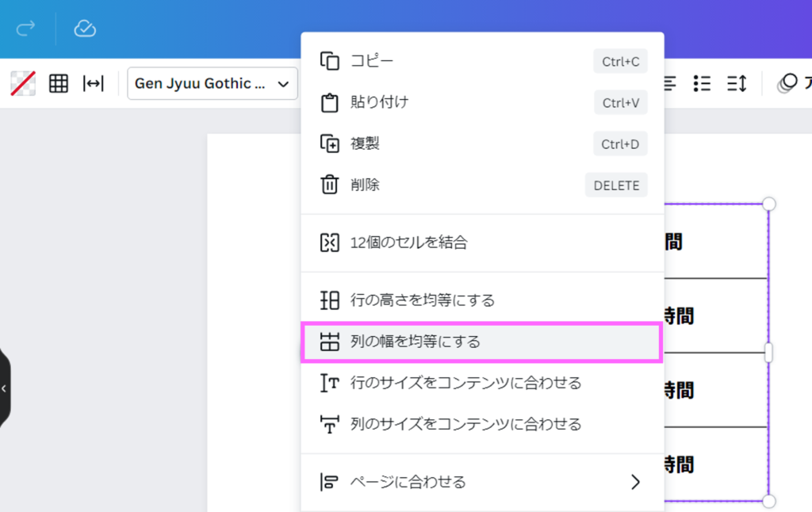Click the text alignment icon
Image resolution: width=812 pixels, height=512 pixels.
tap(670, 83)
